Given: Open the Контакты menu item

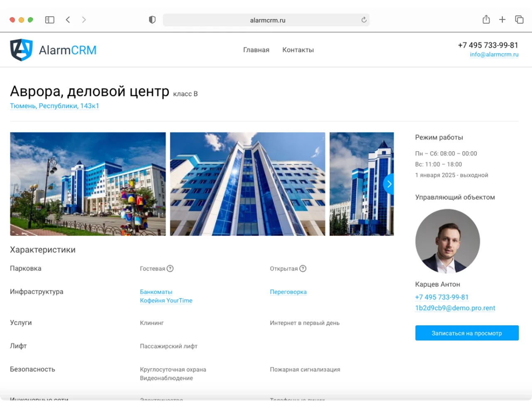Looking at the screenshot, I should click(298, 50).
